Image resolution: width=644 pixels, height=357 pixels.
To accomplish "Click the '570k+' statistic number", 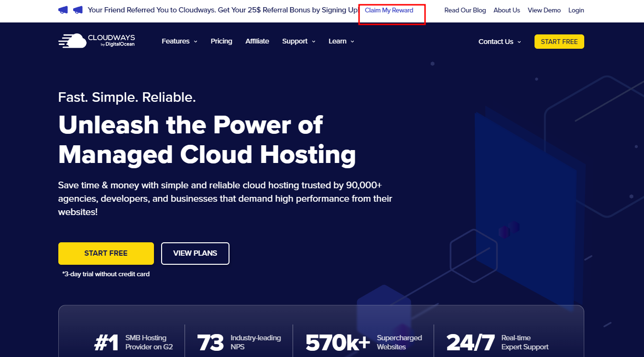I will [x=338, y=342].
